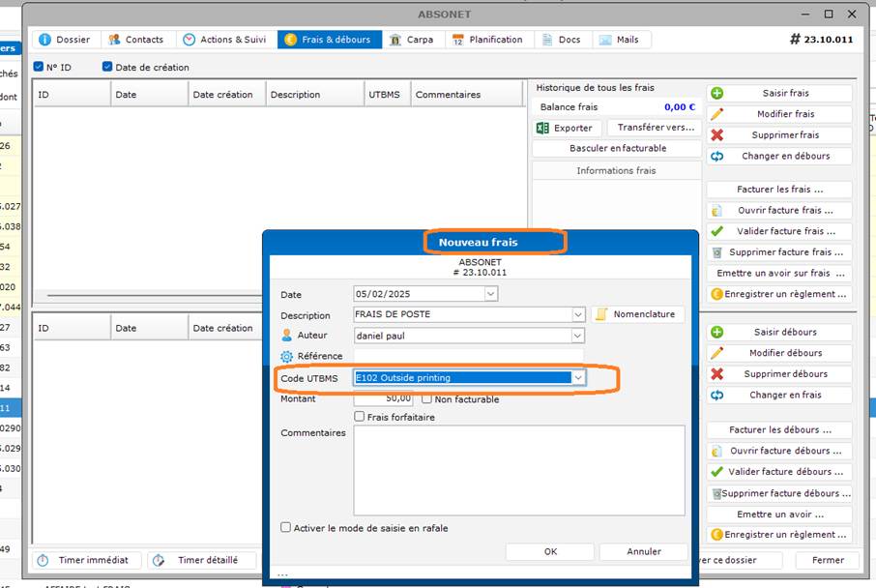Click the green check Valider facture frais
Image resolution: width=876 pixels, height=588 pixels.
coord(716,231)
